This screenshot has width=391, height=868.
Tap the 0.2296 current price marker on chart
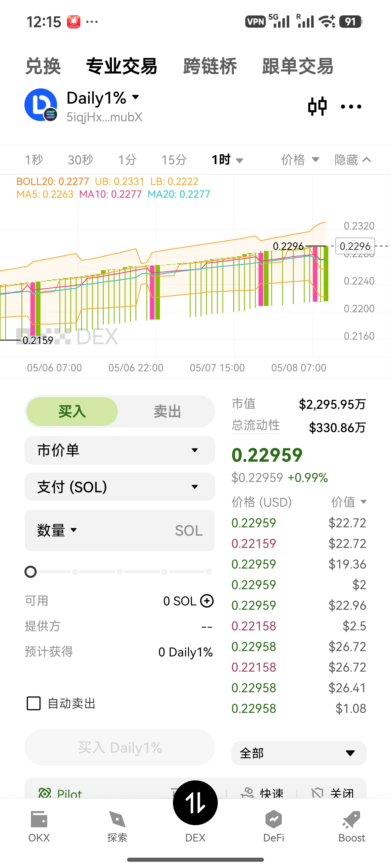pyautogui.click(x=355, y=246)
